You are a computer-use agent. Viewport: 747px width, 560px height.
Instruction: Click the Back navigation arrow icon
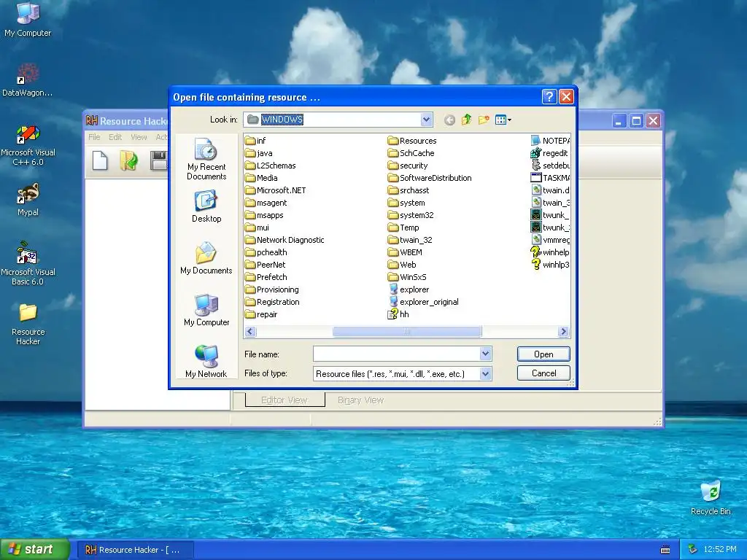(x=449, y=120)
